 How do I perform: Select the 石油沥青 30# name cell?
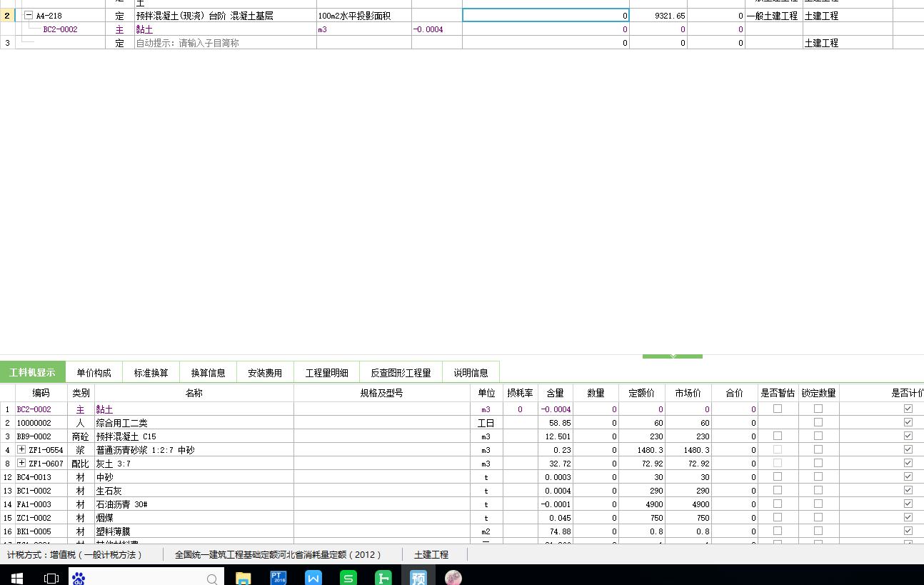(x=194, y=504)
